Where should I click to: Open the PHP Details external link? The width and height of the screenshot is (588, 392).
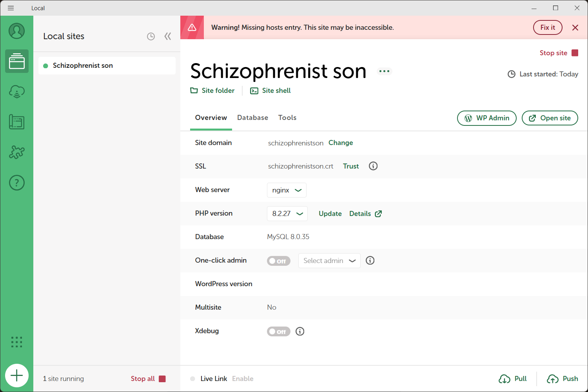tap(365, 214)
